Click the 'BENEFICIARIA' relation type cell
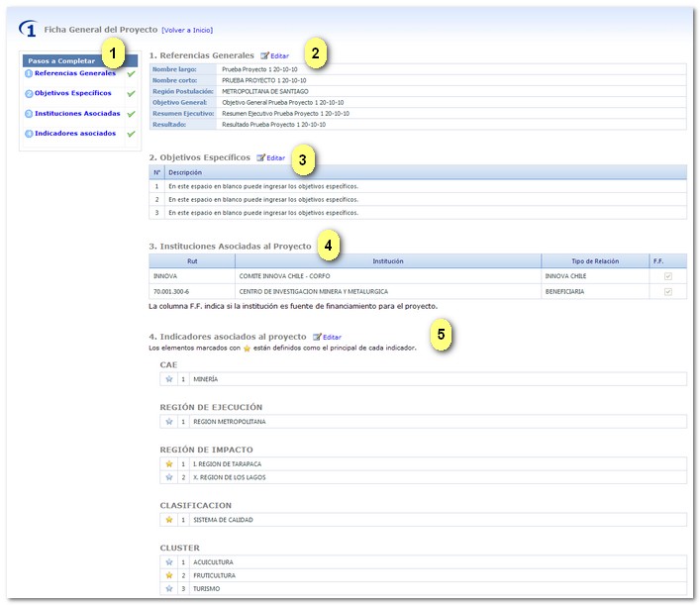The width and height of the screenshot is (700, 605). pyautogui.click(x=595, y=291)
